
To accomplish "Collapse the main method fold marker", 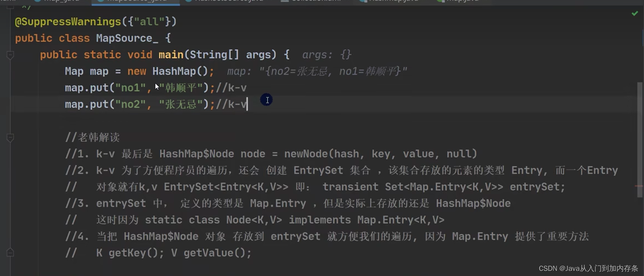I will click(10, 55).
